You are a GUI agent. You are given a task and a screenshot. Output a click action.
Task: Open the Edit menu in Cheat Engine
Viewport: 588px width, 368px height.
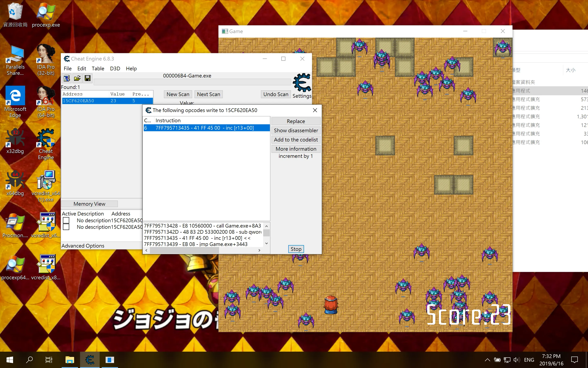(x=82, y=69)
